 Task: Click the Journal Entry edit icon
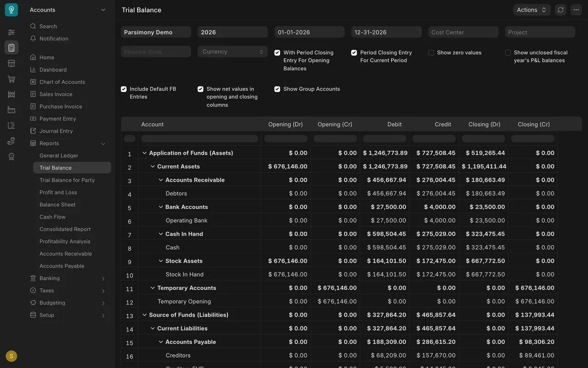(33, 131)
